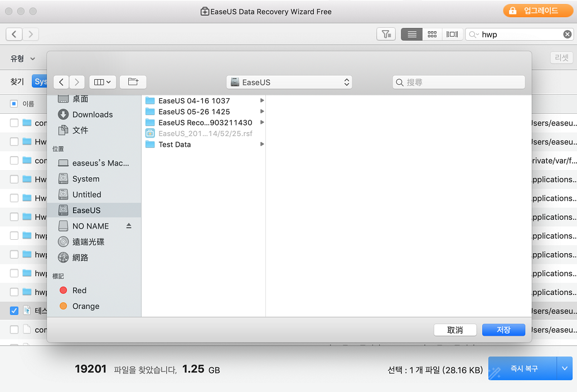Viewport: 577px width, 392px height.
Task: Click the 업그레이드 upgrade button
Action: [537, 11]
